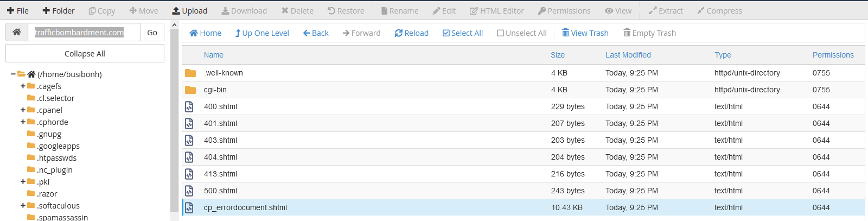Expand the .softaculous folder node
The height and width of the screenshot is (221, 868).
coord(23,206)
